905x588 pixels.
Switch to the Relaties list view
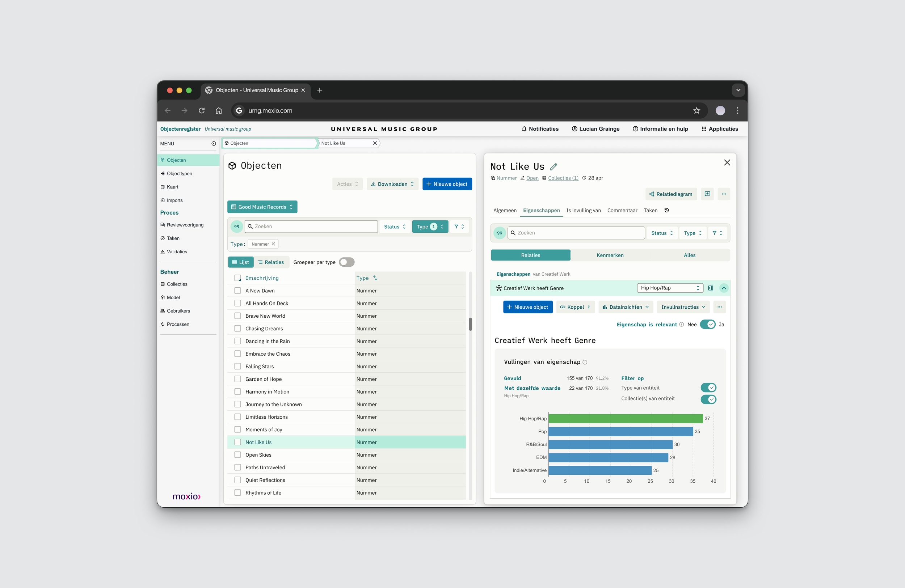point(271,262)
